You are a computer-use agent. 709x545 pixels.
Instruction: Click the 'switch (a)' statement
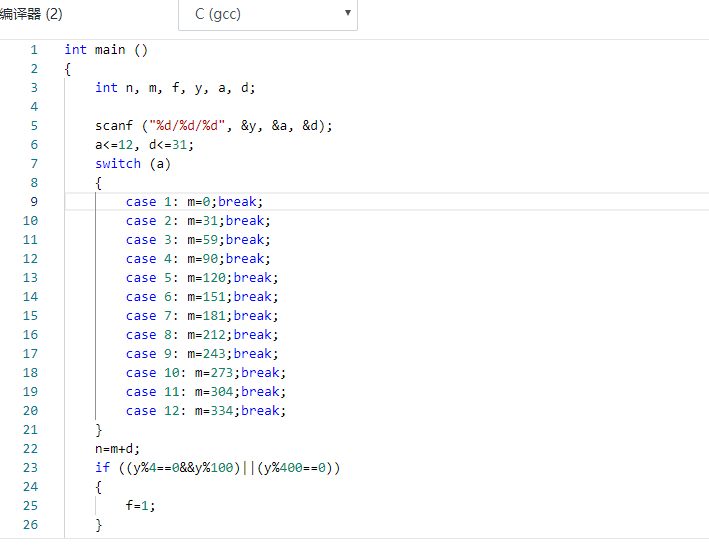tap(133, 164)
